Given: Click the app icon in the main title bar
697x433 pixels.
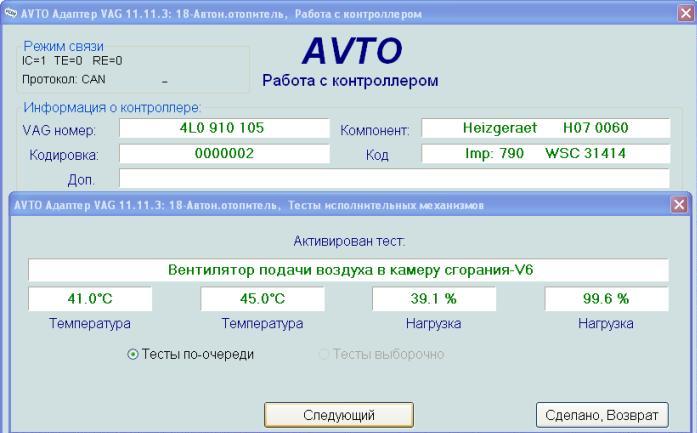Looking at the screenshot, I should 10,13.
